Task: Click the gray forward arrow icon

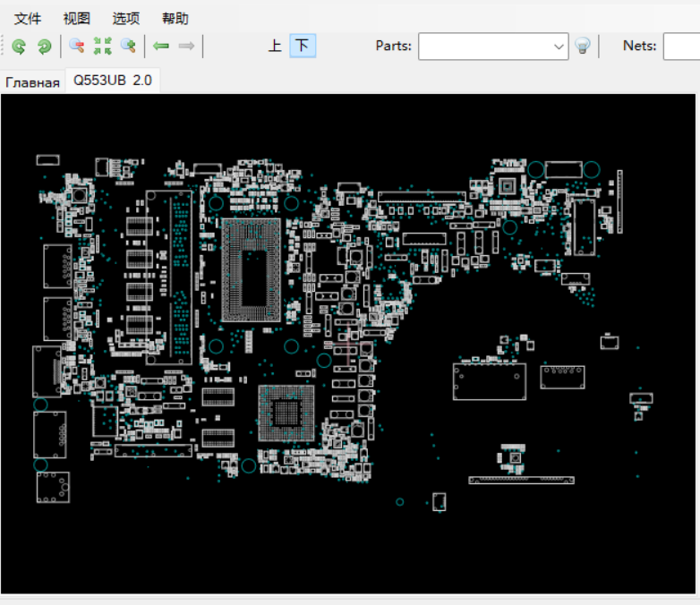Action: 186,46
